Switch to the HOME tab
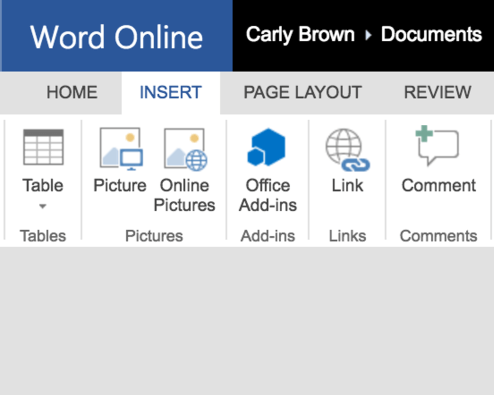 (72, 92)
